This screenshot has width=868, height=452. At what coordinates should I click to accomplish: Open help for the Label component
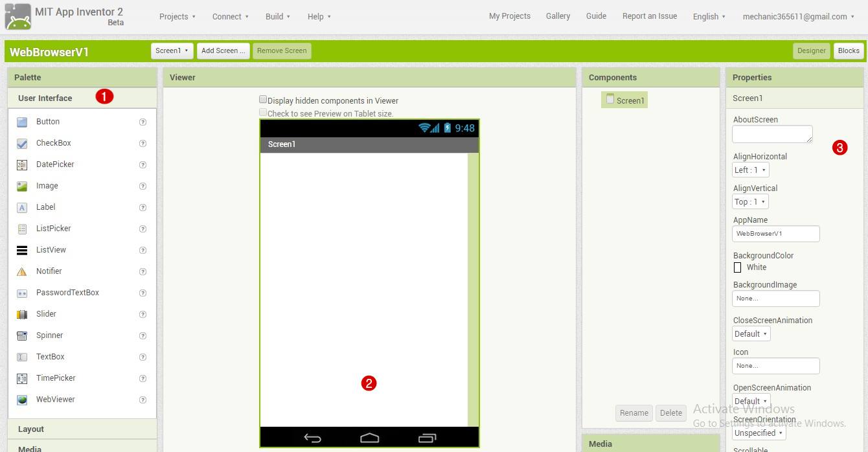click(x=143, y=207)
